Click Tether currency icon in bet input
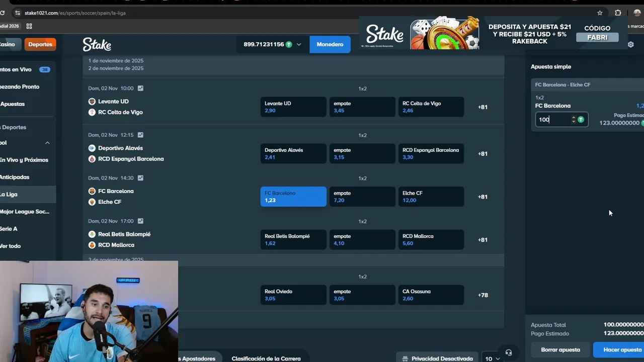The image size is (644, 362). 581,120
